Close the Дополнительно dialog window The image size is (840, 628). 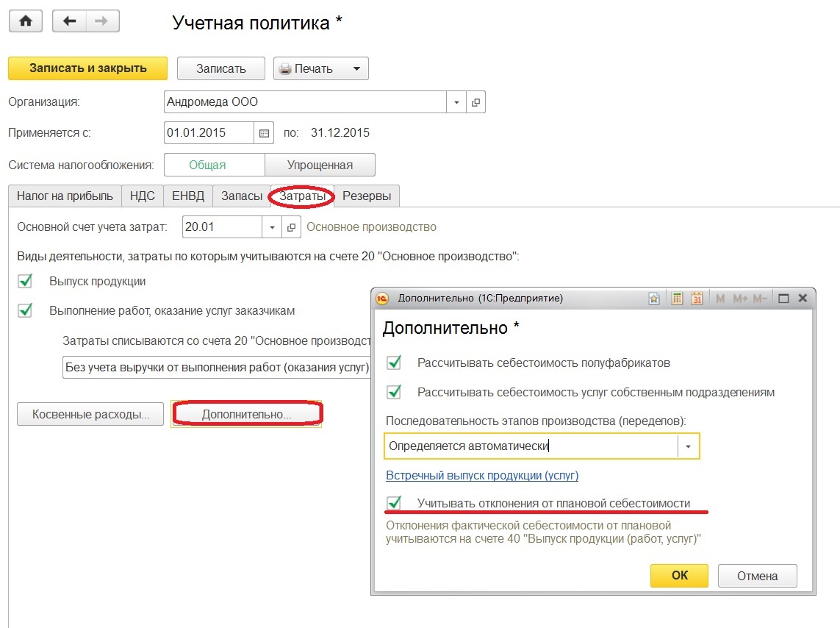[x=803, y=299]
